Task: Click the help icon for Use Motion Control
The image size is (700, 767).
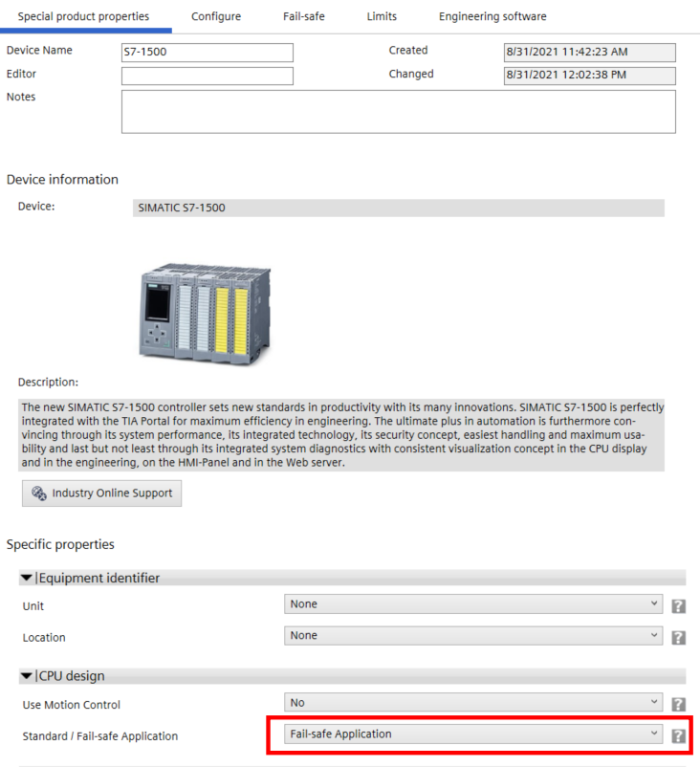Action: (678, 705)
